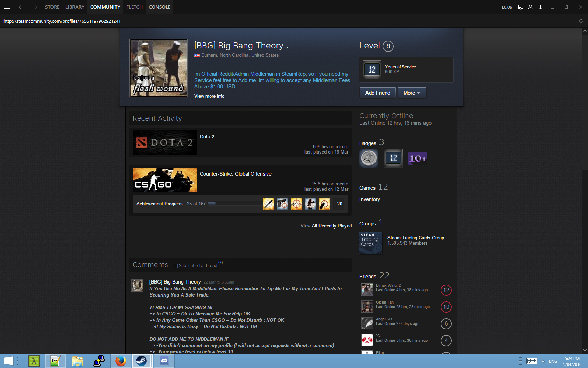Screen dimensions: 588x368
Task: Open the Dota 2 game thumbnail
Action: coord(164,143)
